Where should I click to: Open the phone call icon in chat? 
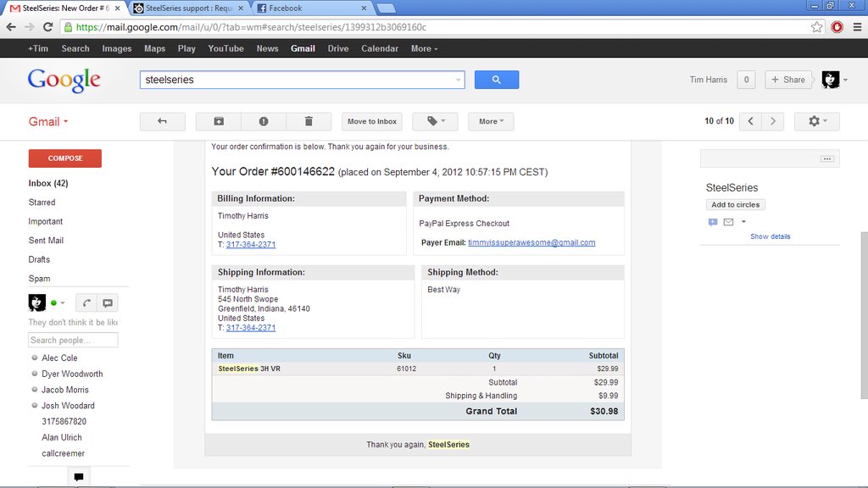pos(87,303)
